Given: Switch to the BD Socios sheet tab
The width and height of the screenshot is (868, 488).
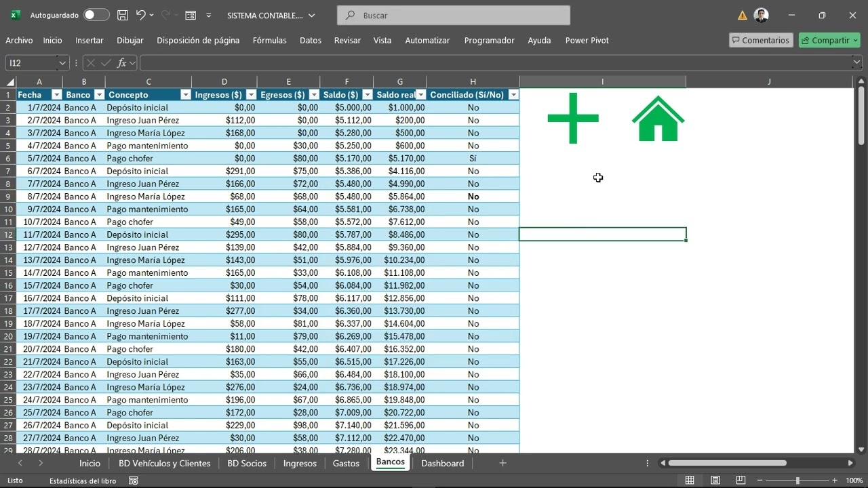Looking at the screenshot, I should pyautogui.click(x=247, y=463).
